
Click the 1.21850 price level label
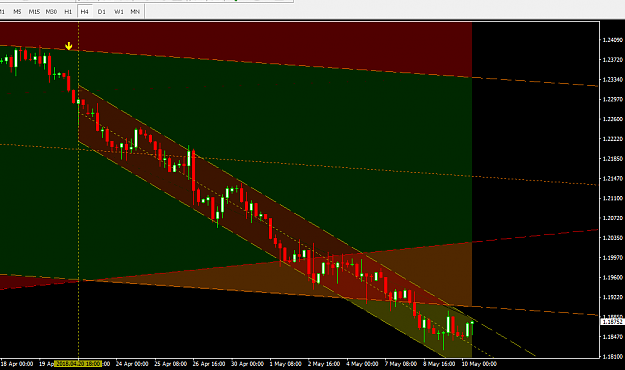click(613, 159)
